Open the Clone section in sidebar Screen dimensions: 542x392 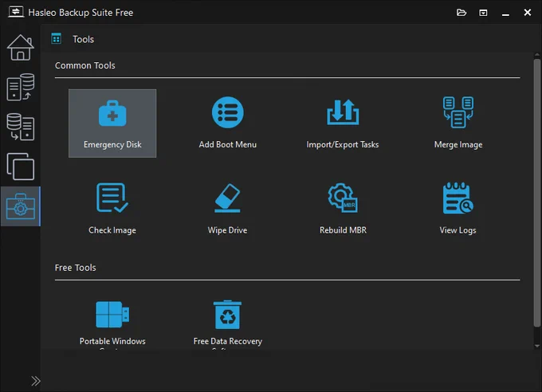[x=21, y=167]
